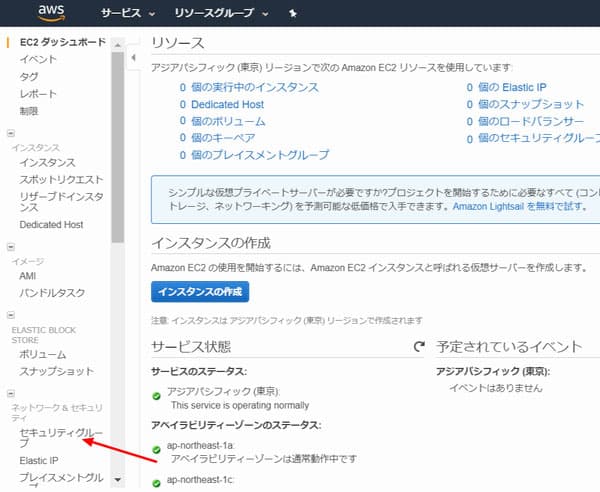
Task: Collapse the Elastic Block Store section expander
Action: pyautogui.click(x=11, y=315)
